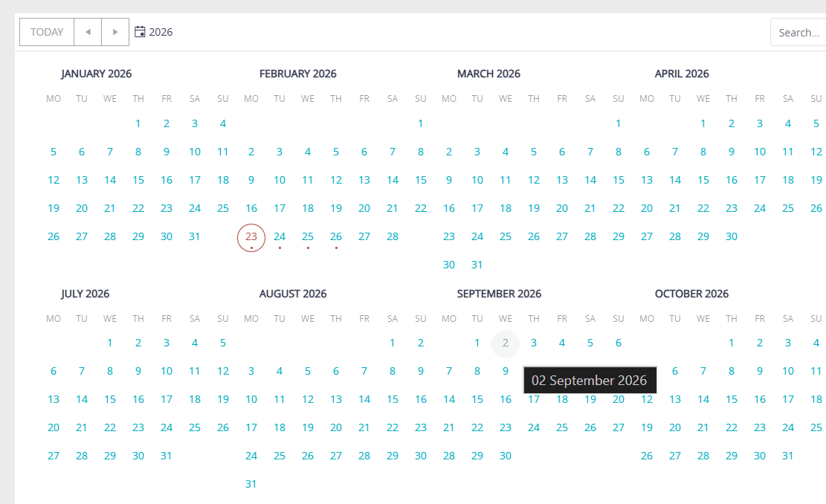Select February 28
Screen dimensions: 826x504
tap(393, 237)
